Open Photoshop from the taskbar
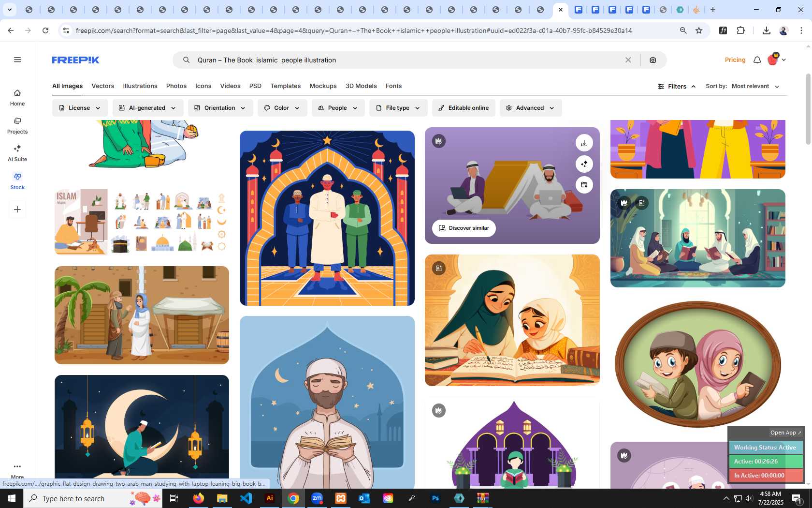 tap(435, 498)
